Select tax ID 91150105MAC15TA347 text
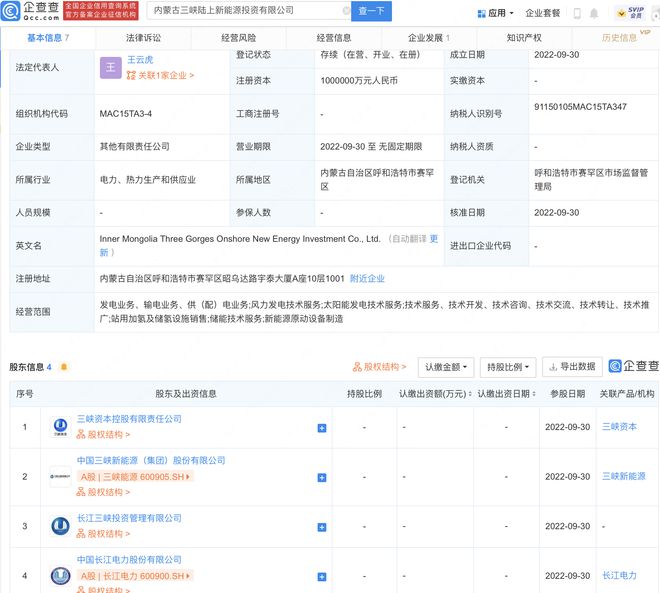 [580, 107]
